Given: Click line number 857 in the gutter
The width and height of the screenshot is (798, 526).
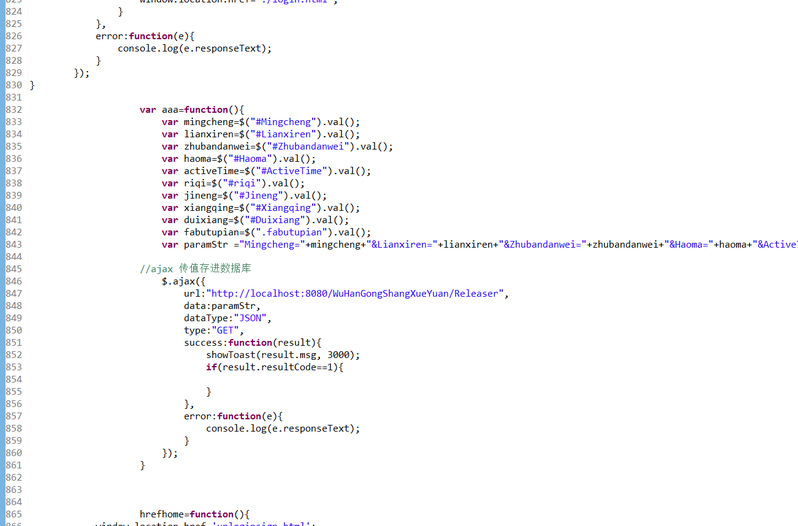Looking at the screenshot, I should [14, 416].
